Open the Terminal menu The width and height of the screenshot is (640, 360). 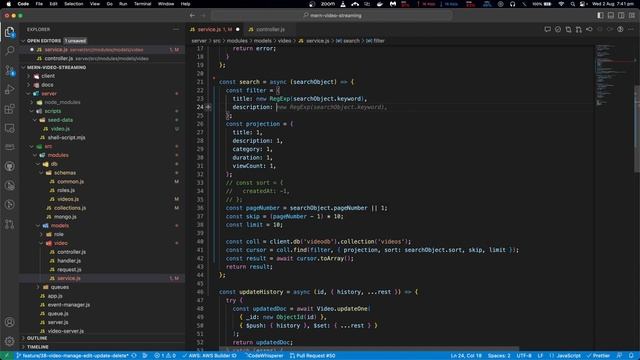click(x=142, y=4)
